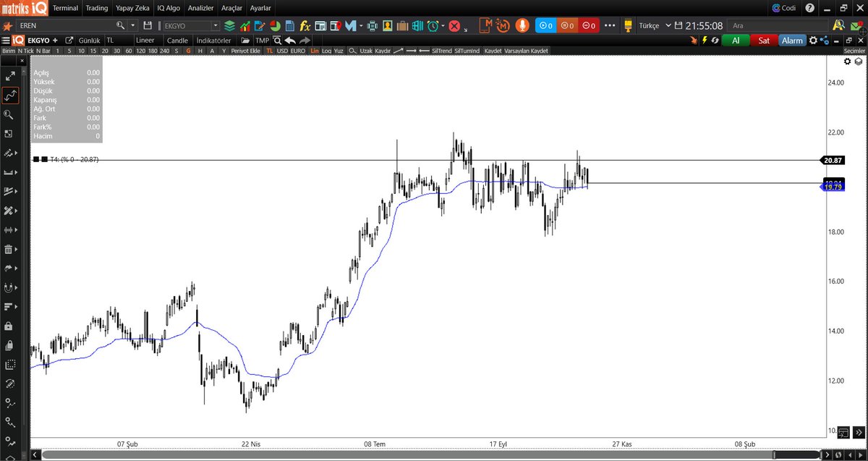Image resolution: width=868 pixels, height=461 pixels.
Task: Switch chart currency to EURO
Action: (298, 51)
